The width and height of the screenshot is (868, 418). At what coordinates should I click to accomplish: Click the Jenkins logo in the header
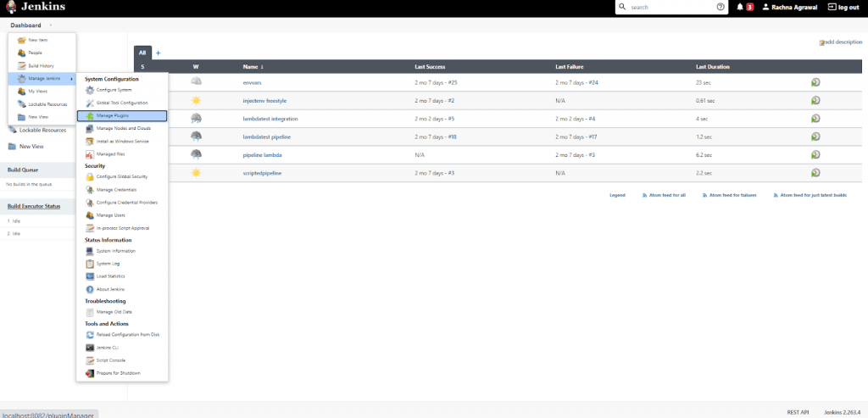(x=36, y=7)
